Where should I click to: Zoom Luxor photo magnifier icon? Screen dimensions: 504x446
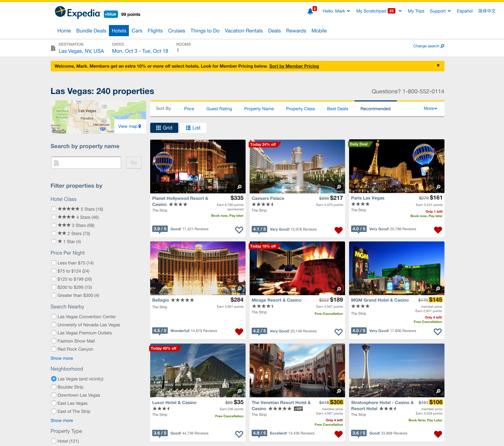(x=239, y=391)
